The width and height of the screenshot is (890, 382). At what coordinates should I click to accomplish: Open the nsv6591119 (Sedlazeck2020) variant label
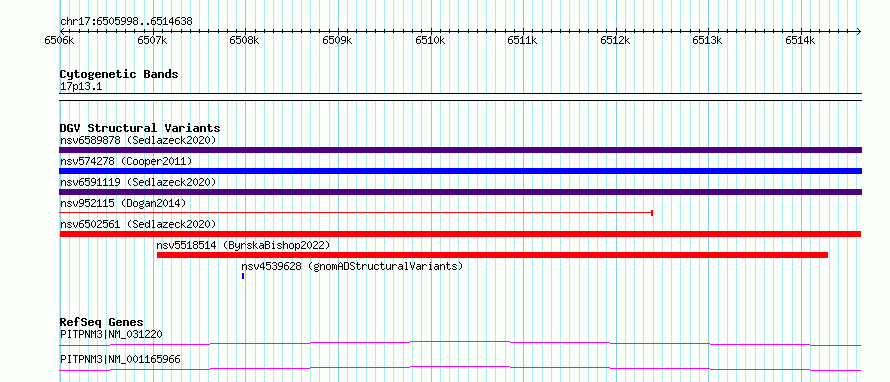(138, 182)
